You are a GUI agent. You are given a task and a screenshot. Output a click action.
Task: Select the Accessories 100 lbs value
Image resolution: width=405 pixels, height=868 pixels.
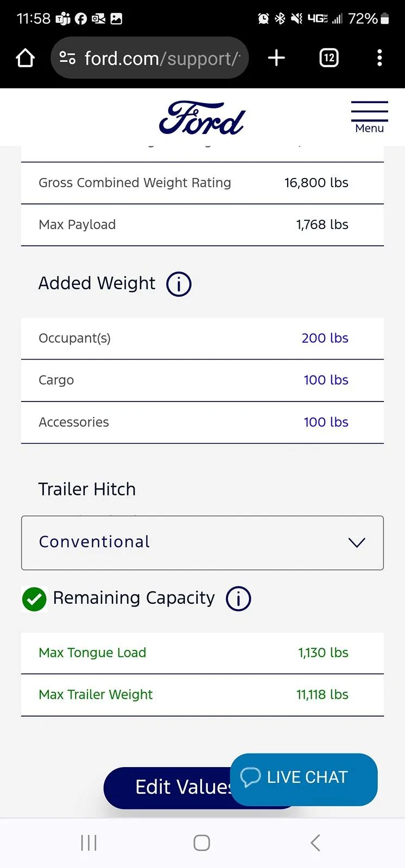tap(326, 422)
